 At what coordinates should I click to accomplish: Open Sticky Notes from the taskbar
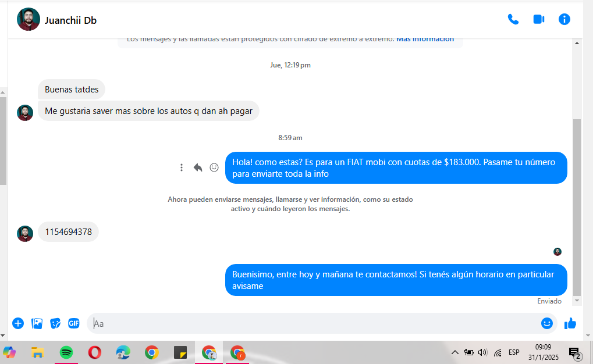click(x=180, y=353)
